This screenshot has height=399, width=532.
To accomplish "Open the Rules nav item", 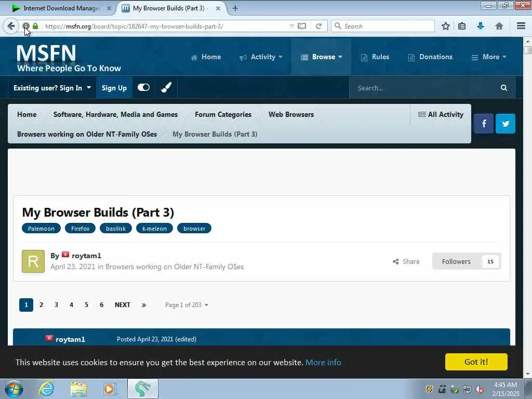I will (x=375, y=57).
